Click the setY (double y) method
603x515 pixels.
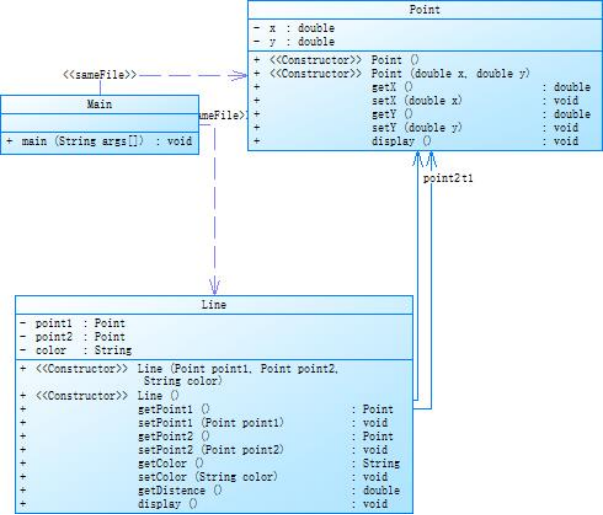click(x=416, y=127)
